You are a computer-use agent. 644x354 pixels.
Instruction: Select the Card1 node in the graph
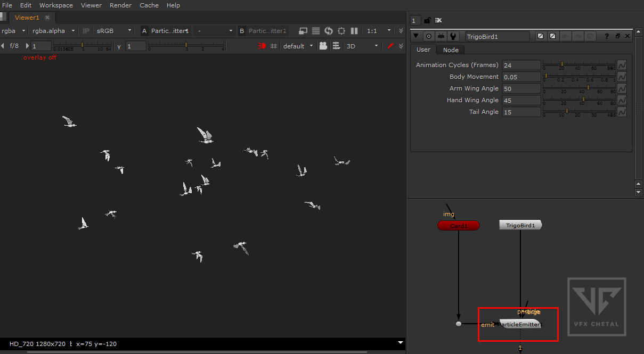[458, 226]
